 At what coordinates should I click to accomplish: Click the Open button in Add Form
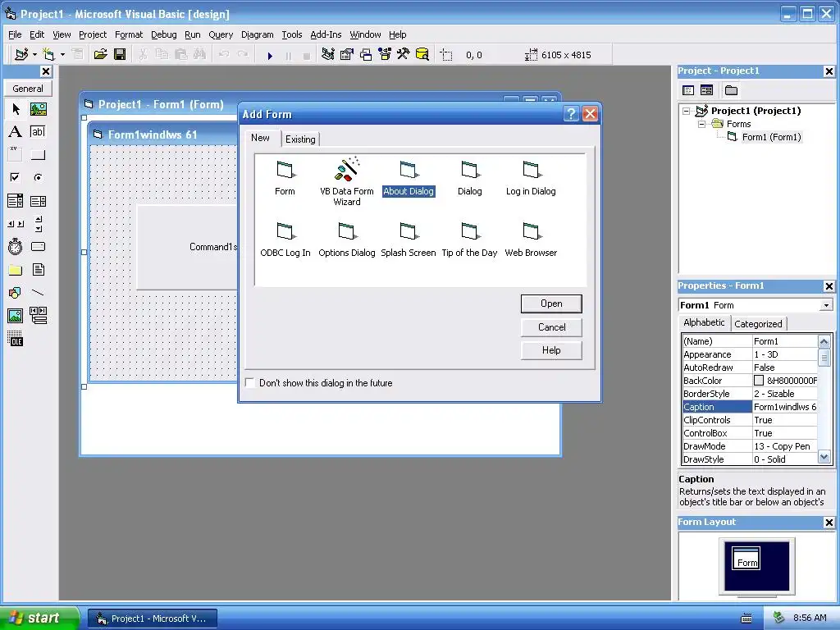point(551,304)
